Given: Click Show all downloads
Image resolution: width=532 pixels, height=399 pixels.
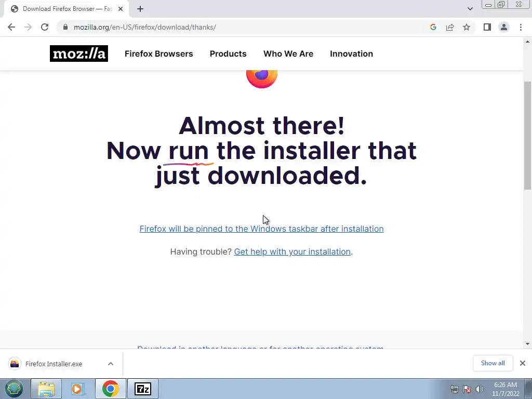Looking at the screenshot, I should click(x=493, y=363).
